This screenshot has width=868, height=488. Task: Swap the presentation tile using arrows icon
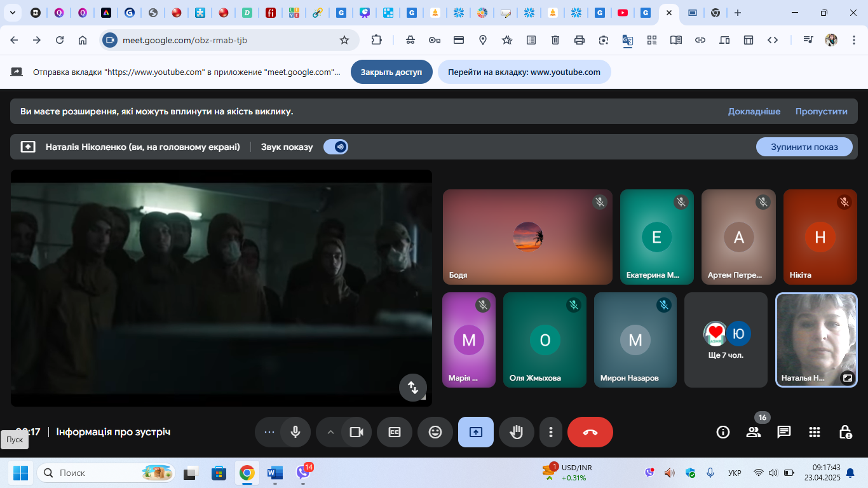point(413,387)
